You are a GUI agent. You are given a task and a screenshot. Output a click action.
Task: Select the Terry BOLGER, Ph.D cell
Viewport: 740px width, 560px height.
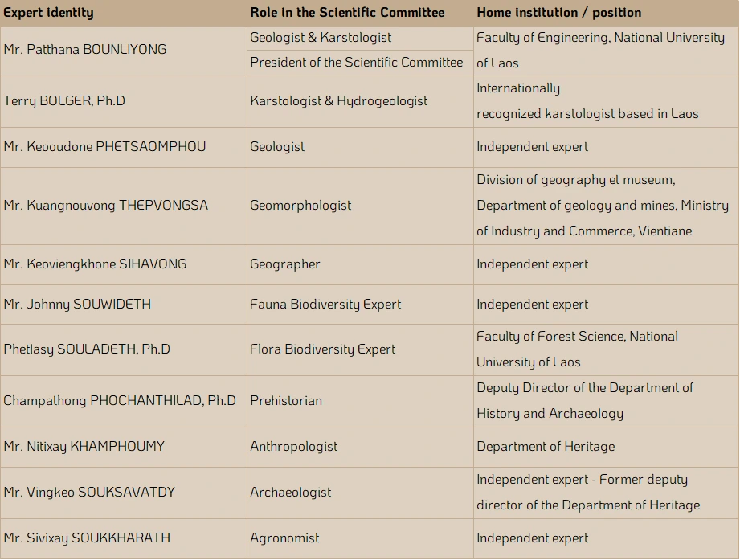[x=124, y=101]
